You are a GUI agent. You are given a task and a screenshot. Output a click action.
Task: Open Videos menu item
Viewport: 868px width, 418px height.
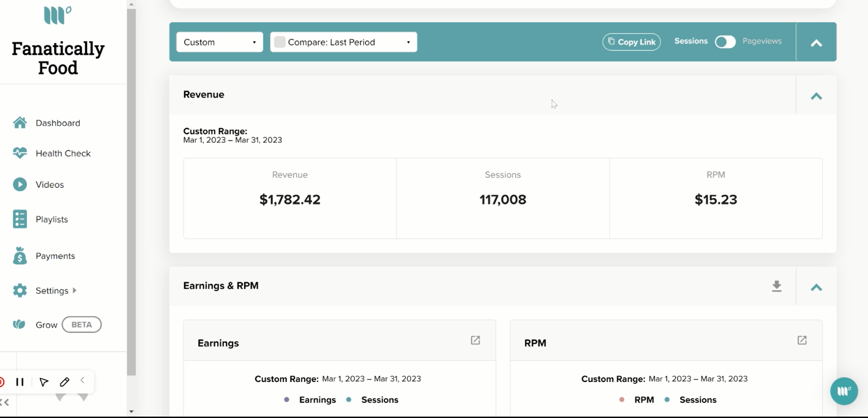tap(50, 184)
